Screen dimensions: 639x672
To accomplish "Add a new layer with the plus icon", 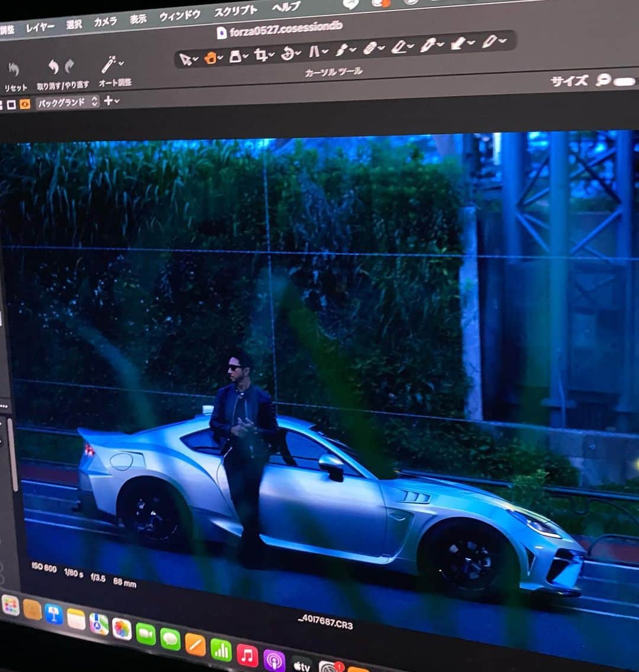I will [x=108, y=101].
